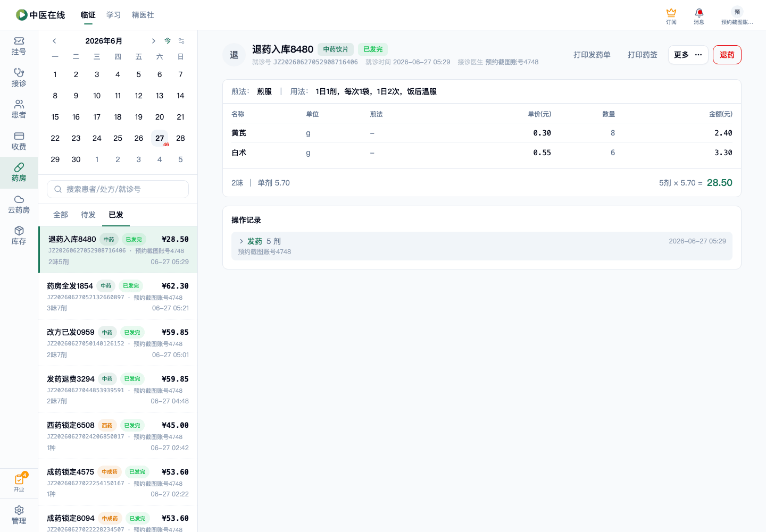Jump to today with 今 icon
The width and height of the screenshot is (766, 532).
(168, 41)
